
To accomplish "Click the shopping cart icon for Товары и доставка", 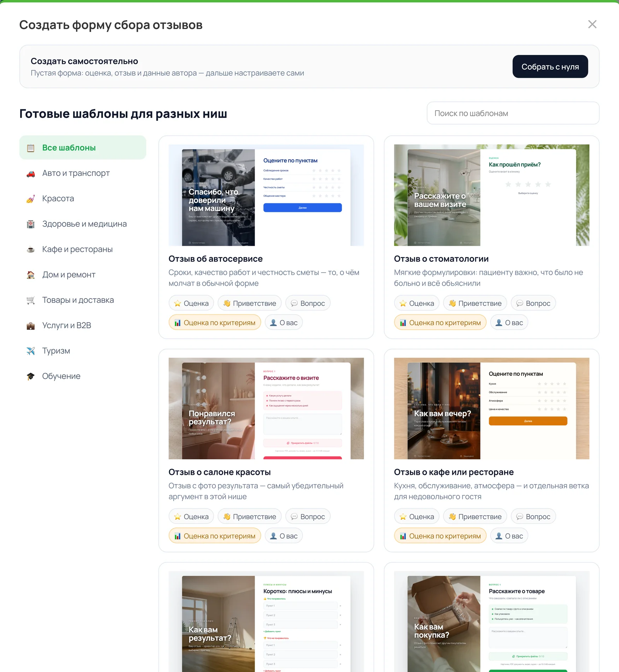I will pos(31,300).
